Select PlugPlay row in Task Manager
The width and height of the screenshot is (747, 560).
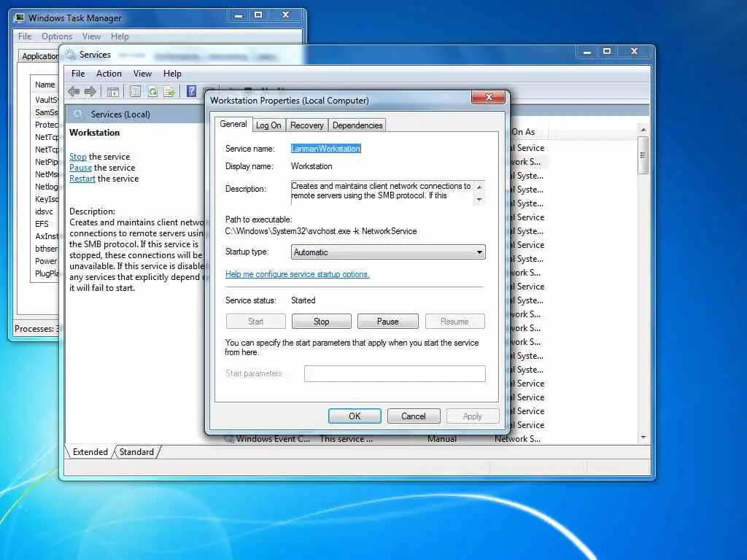point(46,273)
